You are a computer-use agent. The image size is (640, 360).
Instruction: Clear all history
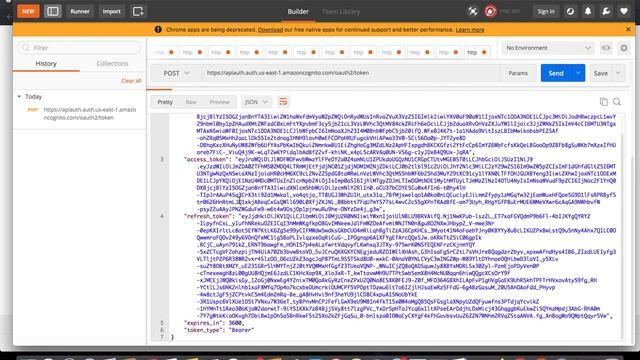pyautogui.click(x=131, y=81)
